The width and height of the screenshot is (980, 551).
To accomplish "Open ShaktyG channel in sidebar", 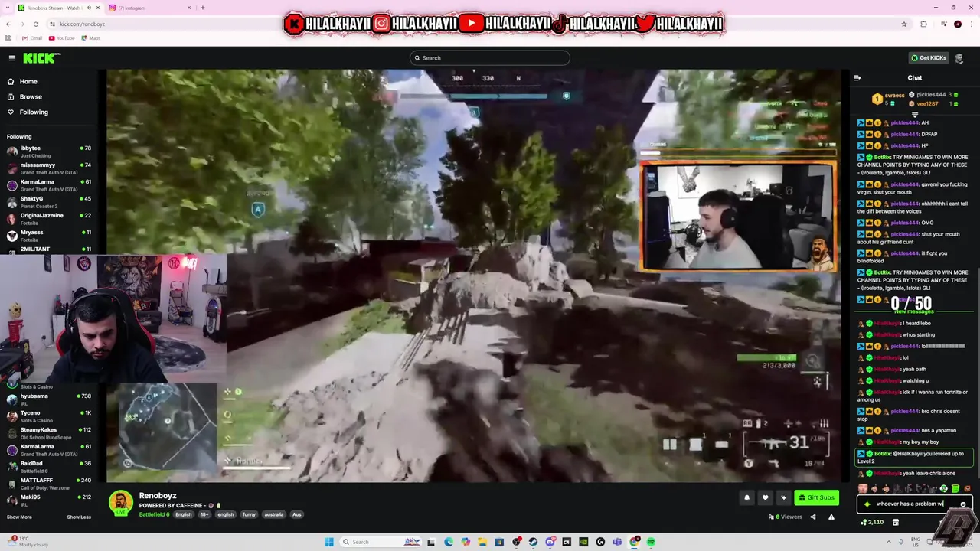I will (x=48, y=201).
